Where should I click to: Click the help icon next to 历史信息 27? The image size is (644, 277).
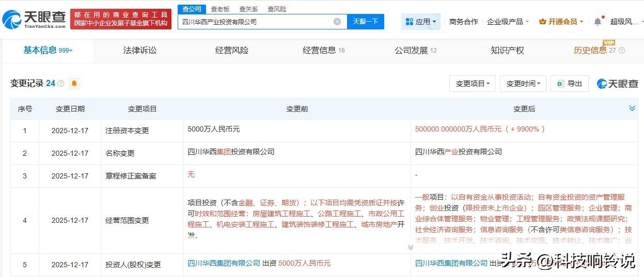pos(622,51)
